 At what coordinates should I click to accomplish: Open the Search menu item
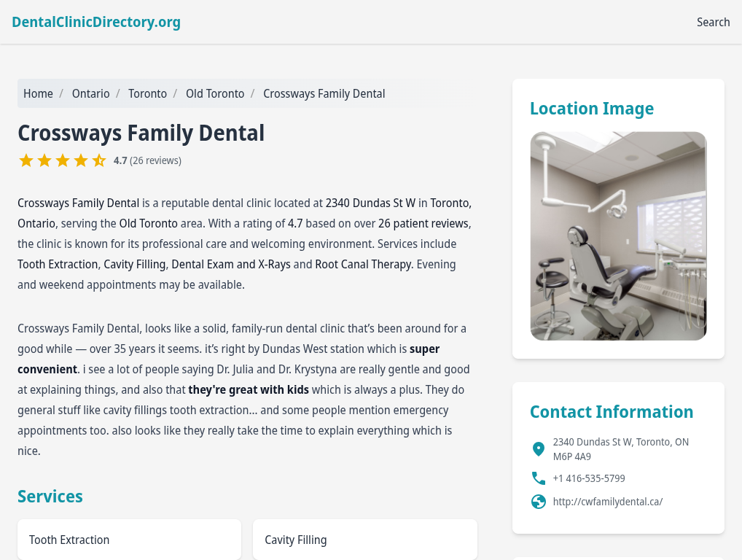coord(713,23)
